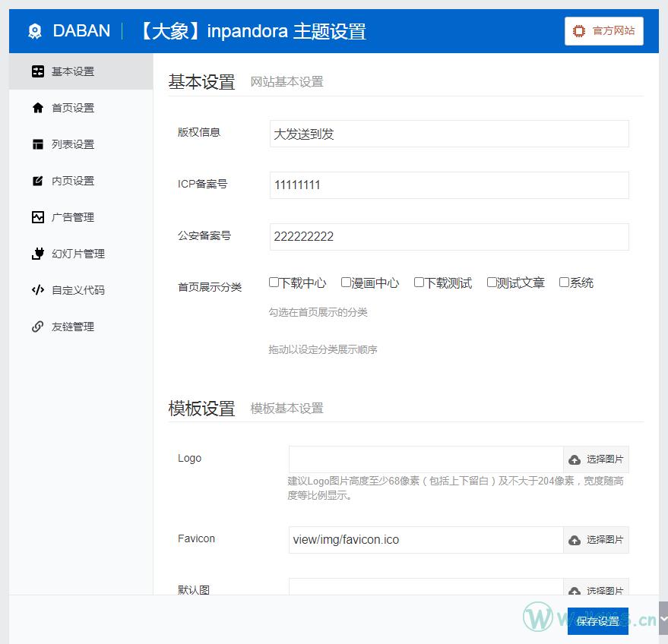Click the 模板设置 section heading
The width and height of the screenshot is (668, 644).
[201, 408]
